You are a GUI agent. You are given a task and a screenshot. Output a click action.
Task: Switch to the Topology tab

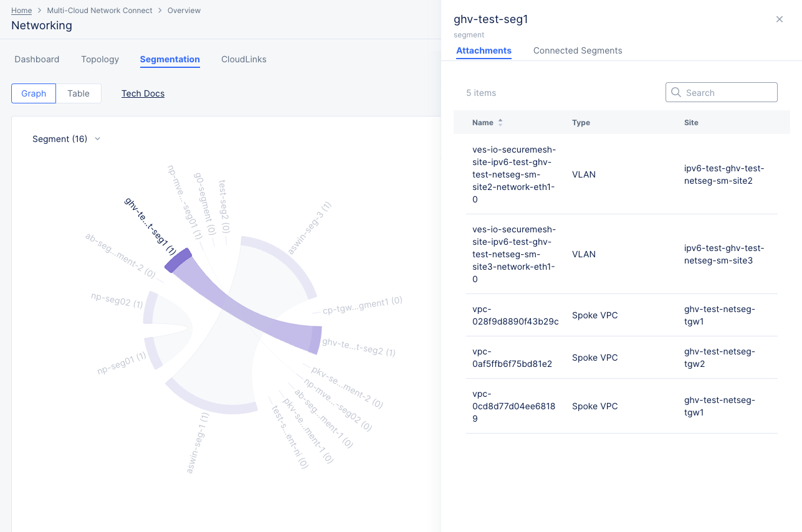[x=100, y=59]
